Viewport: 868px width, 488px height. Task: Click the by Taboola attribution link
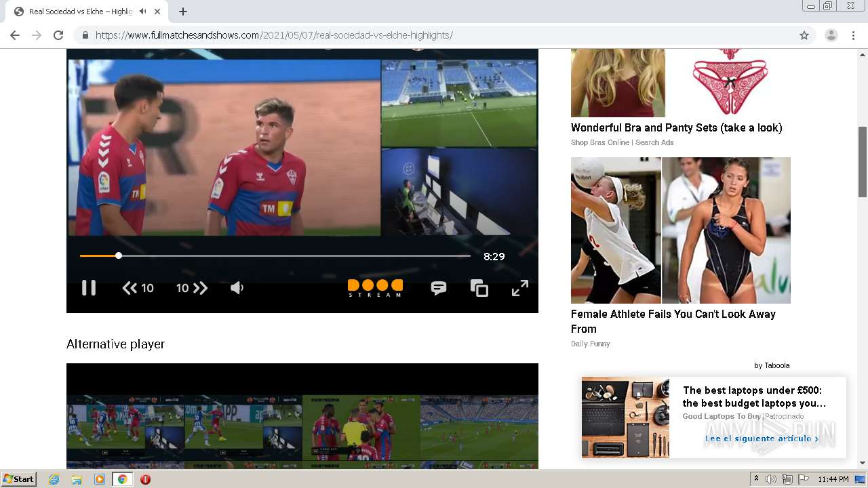coord(772,365)
